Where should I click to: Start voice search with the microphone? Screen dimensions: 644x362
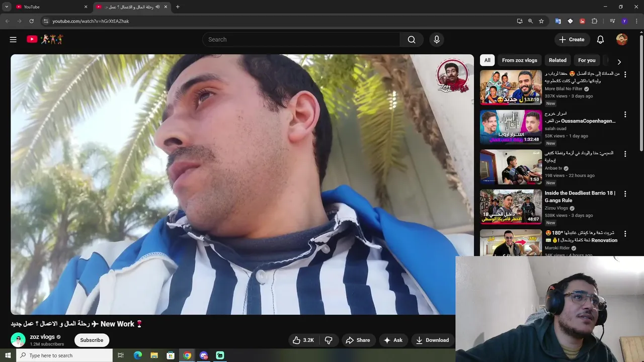click(x=436, y=39)
